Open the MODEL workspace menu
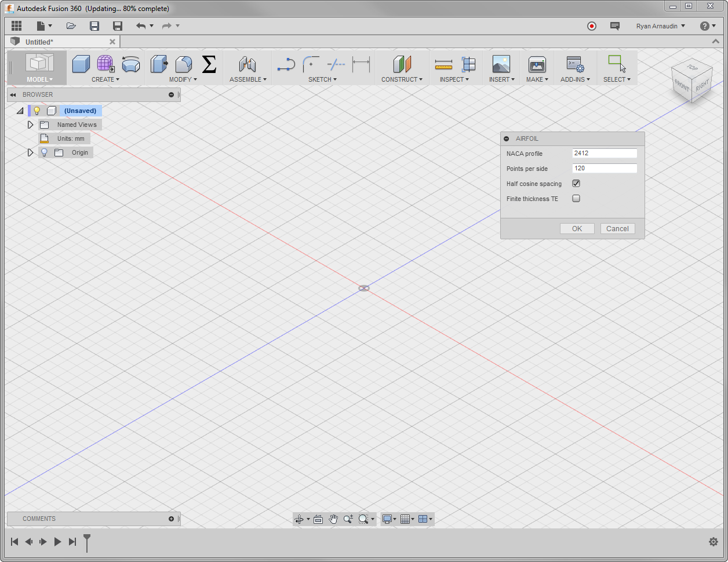Viewport: 728px width, 562px height. pos(38,79)
